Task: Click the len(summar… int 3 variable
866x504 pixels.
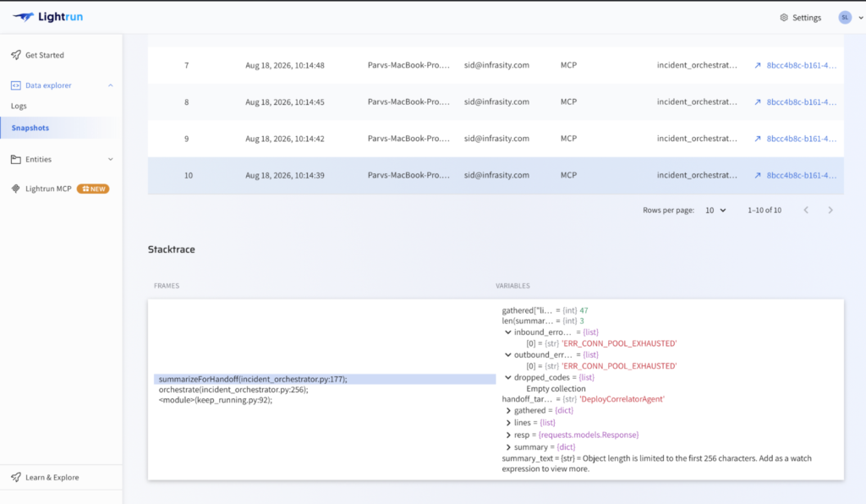Action: click(x=543, y=320)
